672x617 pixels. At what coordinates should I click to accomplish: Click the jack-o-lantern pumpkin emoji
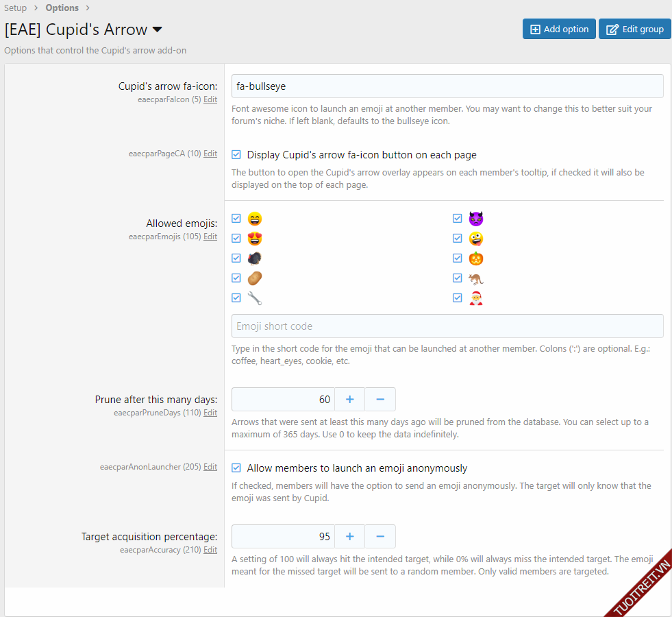coord(476,258)
